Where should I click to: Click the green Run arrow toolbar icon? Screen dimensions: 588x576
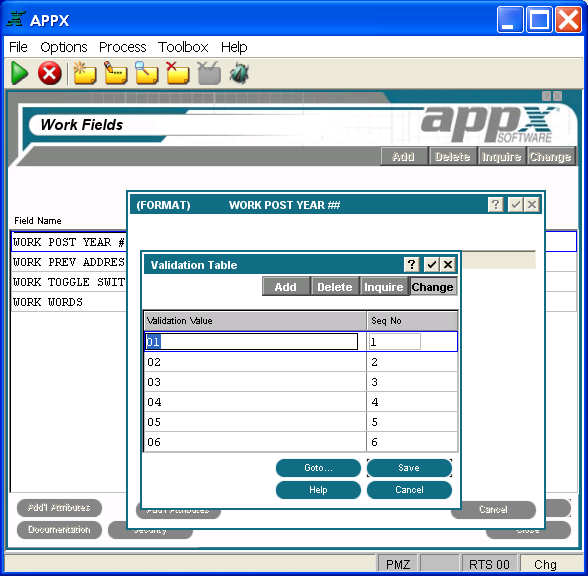click(20, 73)
